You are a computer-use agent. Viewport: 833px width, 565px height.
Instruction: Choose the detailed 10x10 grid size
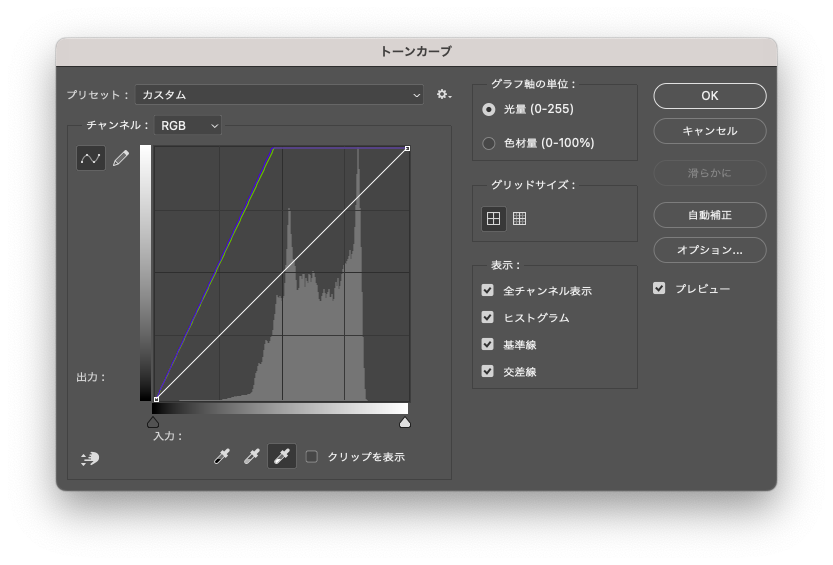coord(520,218)
